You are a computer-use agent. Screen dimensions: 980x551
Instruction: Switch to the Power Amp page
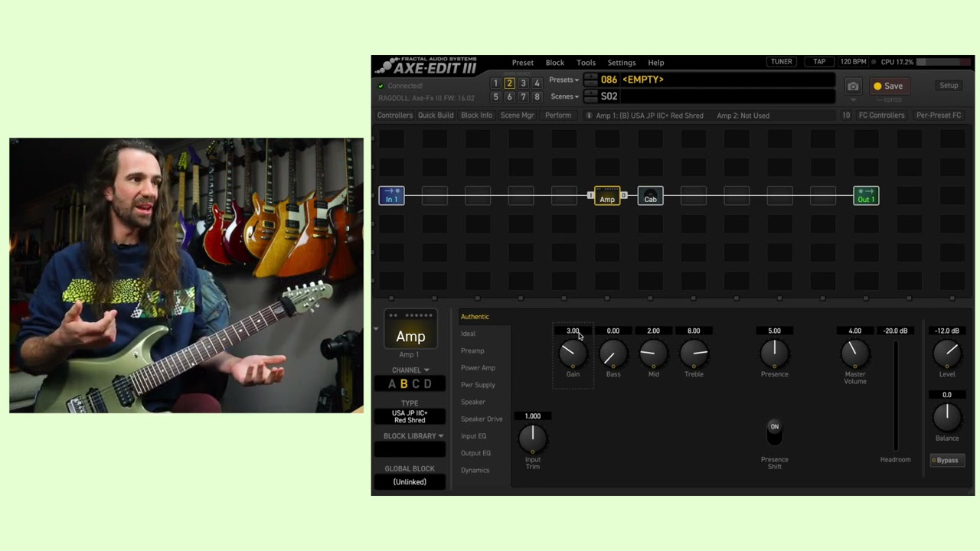(478, 368)
